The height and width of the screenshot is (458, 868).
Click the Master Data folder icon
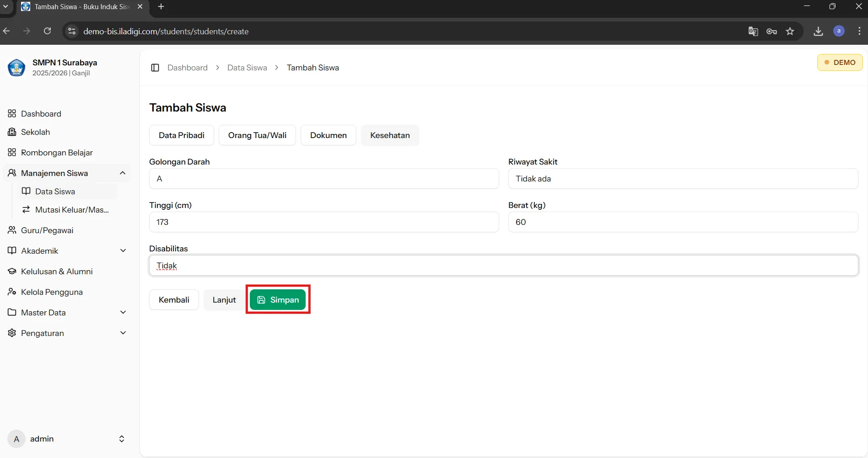(12, 313)
